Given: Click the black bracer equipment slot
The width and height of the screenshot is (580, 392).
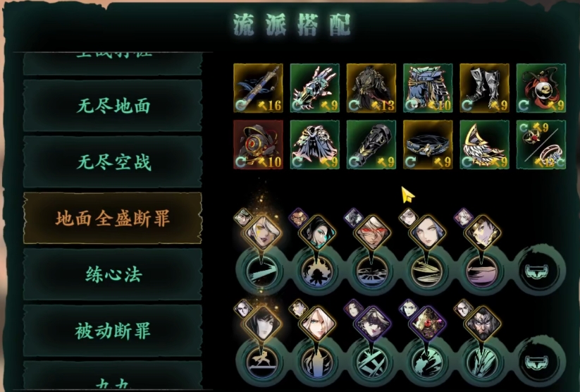Looking at the screenshot, I should [371, 145].
